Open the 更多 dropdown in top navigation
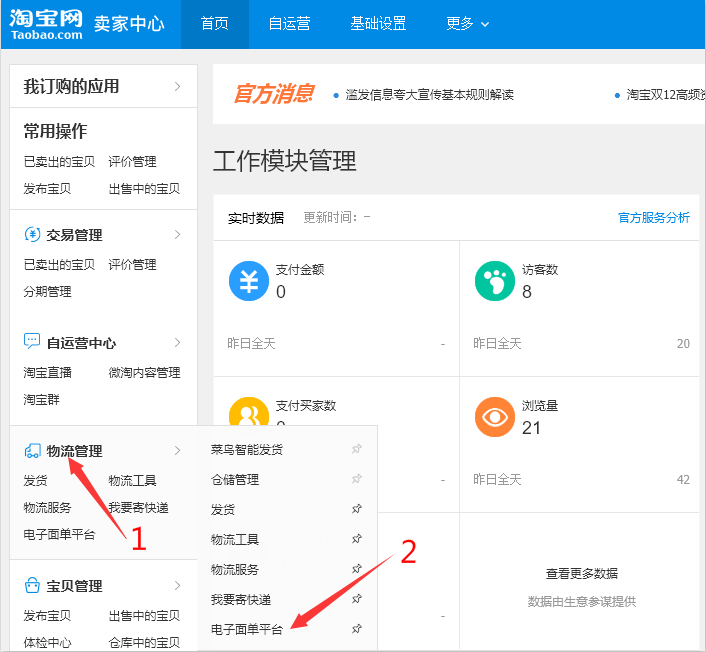The width and height of the screenshot is (706, 652). pyautogui.click(x=467, y=23)
